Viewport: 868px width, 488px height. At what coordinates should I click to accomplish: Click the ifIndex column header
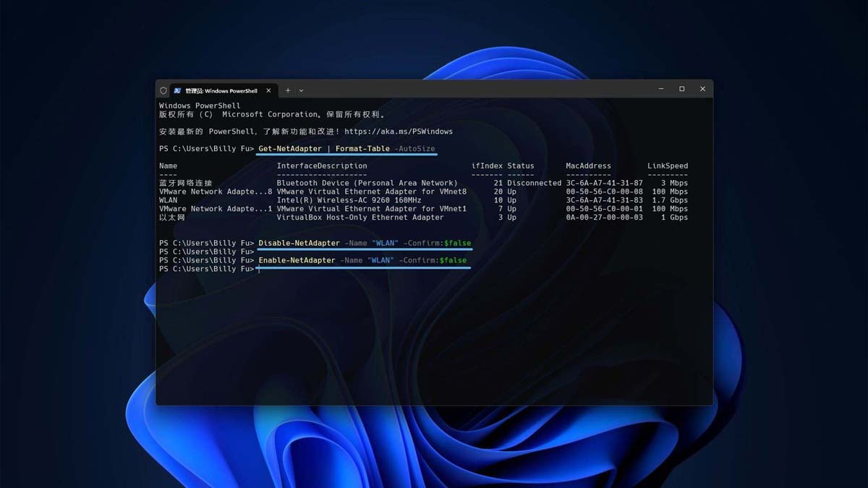click(487, 166)
